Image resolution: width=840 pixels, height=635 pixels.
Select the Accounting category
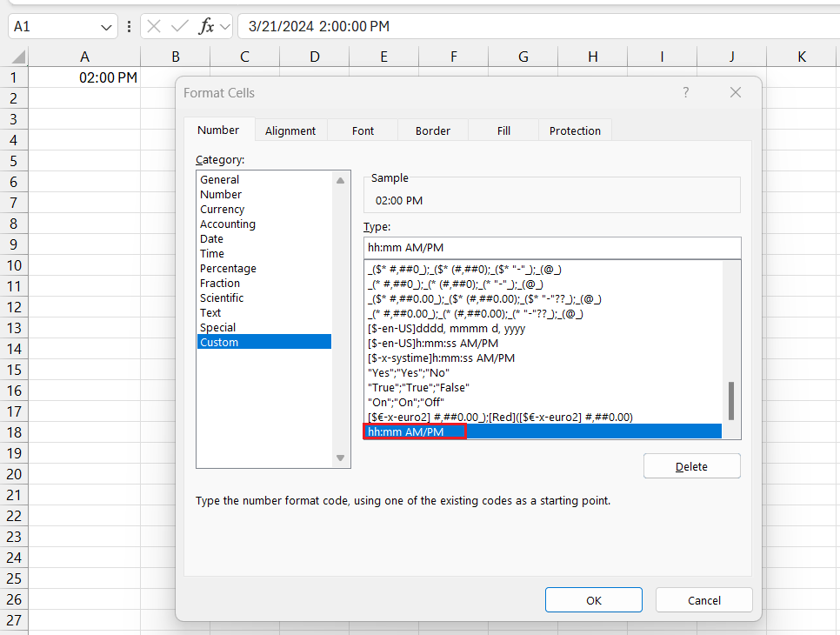click(264, 224)
